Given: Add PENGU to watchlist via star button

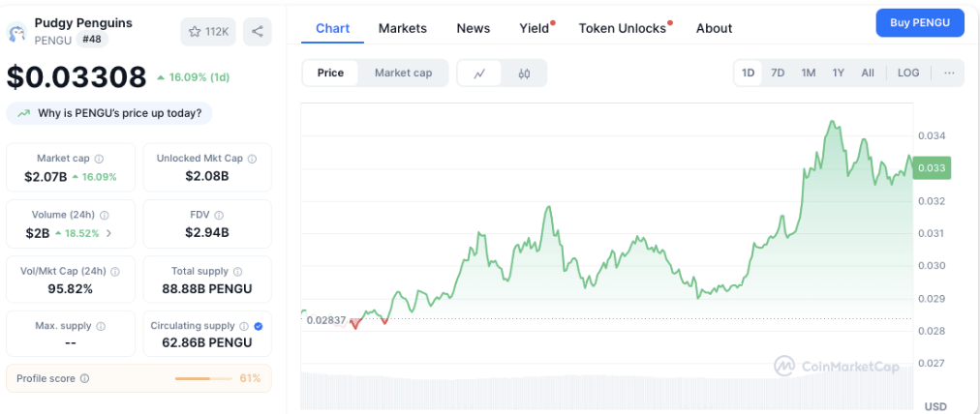Looking at the screenshot, I should [207, 31].
